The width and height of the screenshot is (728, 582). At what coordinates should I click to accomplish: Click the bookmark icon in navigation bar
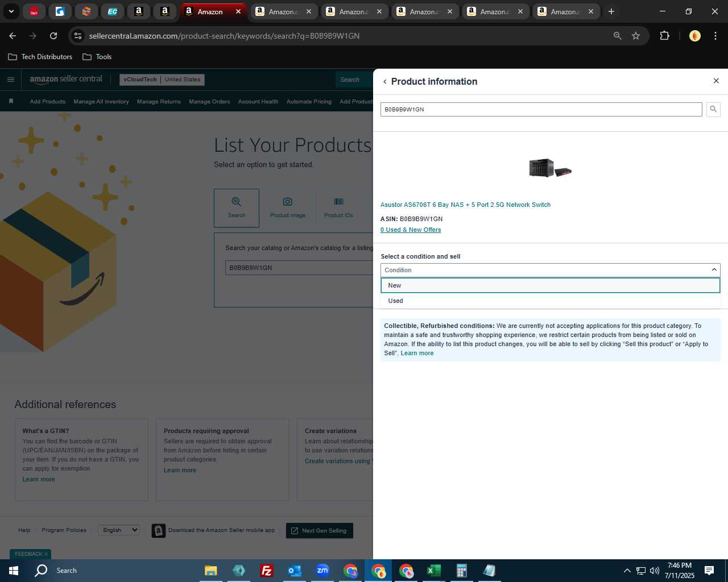click(x=11, y=101)
